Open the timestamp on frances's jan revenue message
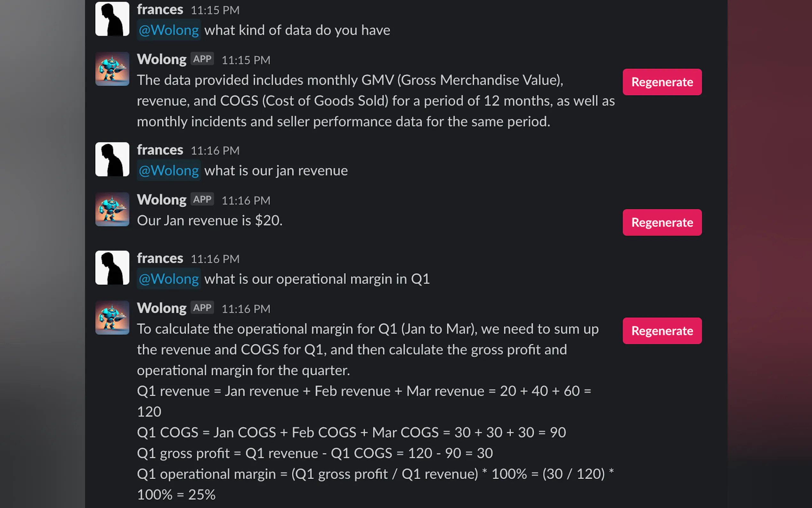The height and width of the screenshot is (508, 812). tap(215, 151)
